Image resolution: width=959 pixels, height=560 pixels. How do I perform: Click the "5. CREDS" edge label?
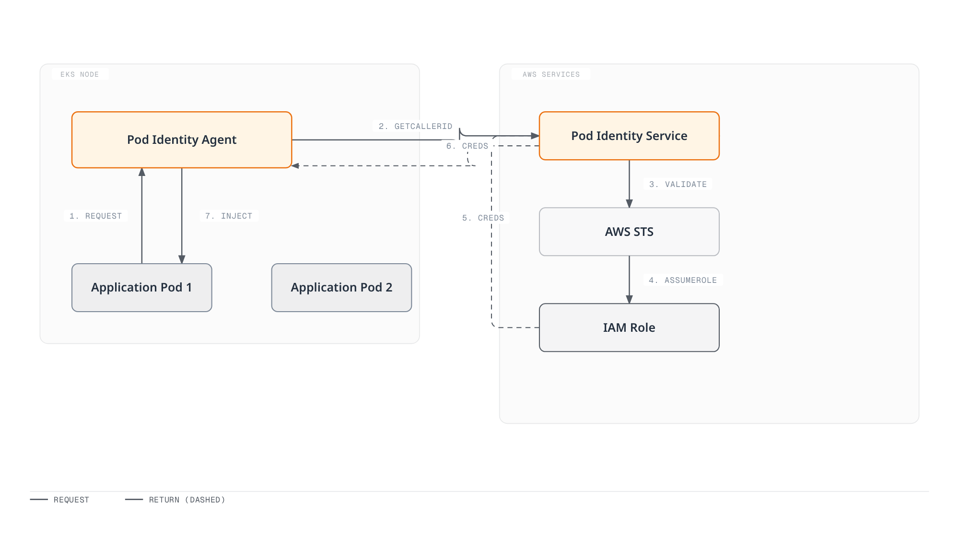(x=483, y=218)
